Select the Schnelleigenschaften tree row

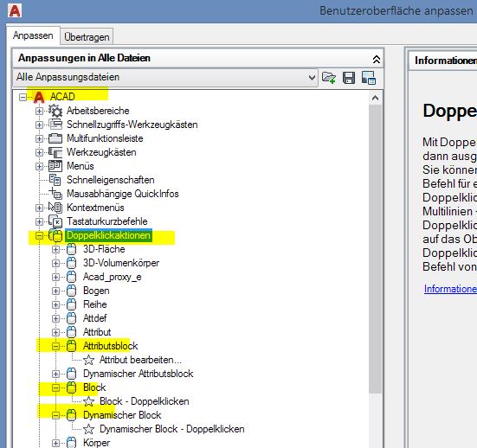pos(111,180)
